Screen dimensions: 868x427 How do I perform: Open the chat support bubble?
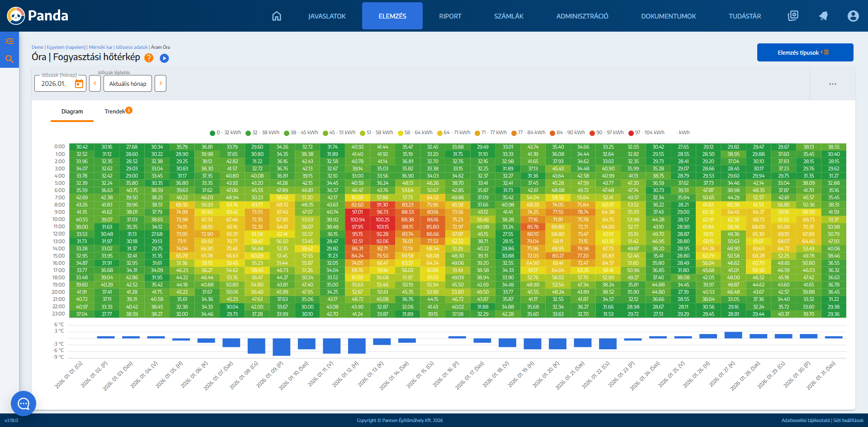click(x=24, y=404)
